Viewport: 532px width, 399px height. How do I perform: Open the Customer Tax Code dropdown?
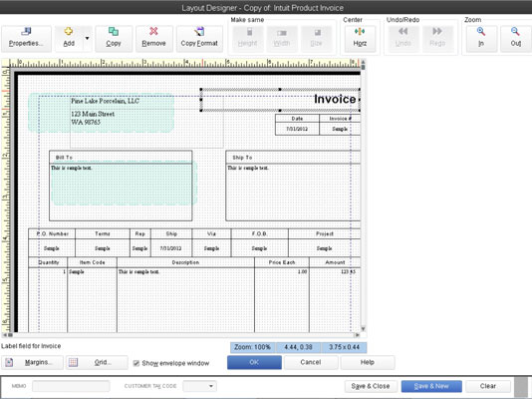[200, 386]
